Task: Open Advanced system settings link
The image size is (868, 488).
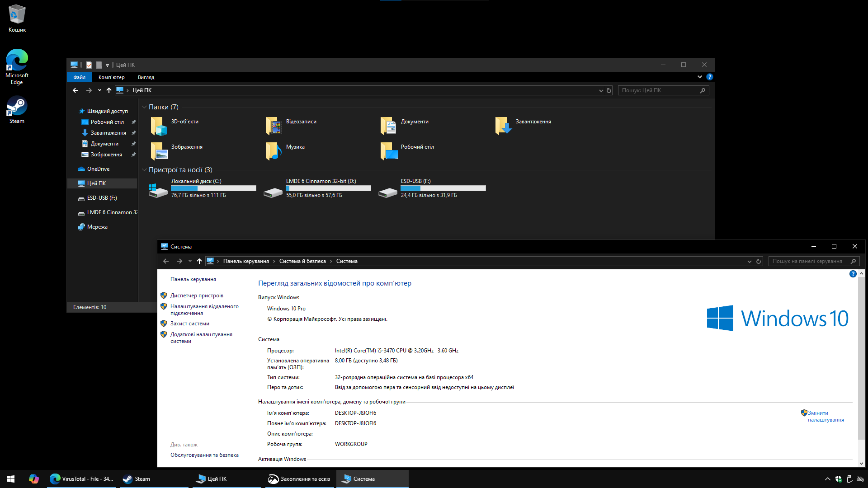Action: click(201, 338)
